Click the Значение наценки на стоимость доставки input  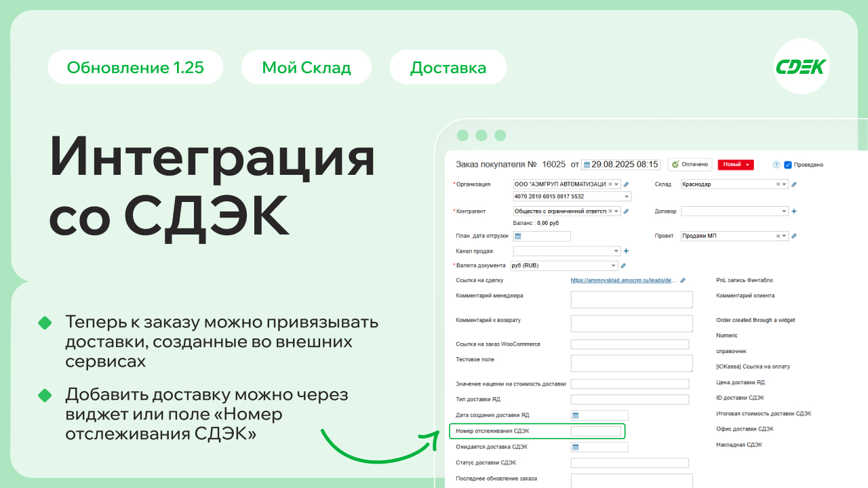[630, 384]
